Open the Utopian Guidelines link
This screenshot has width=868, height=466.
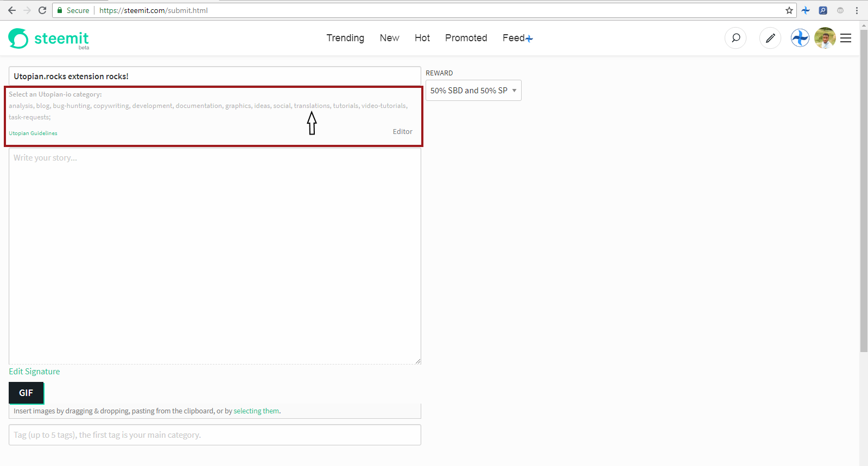(33, 133)
